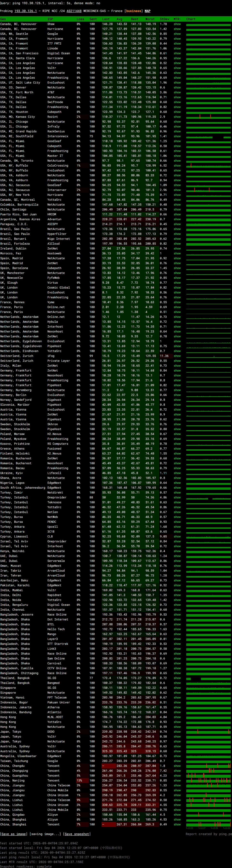Show MTR for Salt Lake City Evolushost

pos(177,83)
